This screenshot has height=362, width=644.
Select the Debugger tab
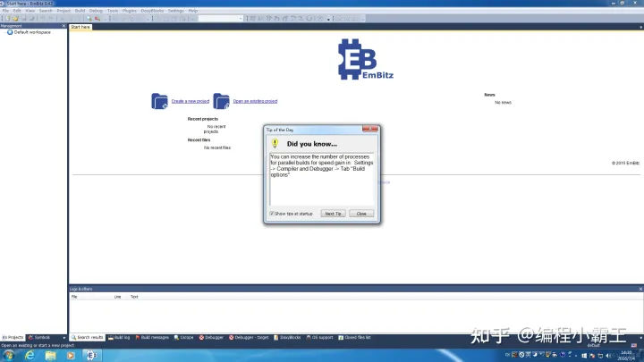[x=211, y=338]
